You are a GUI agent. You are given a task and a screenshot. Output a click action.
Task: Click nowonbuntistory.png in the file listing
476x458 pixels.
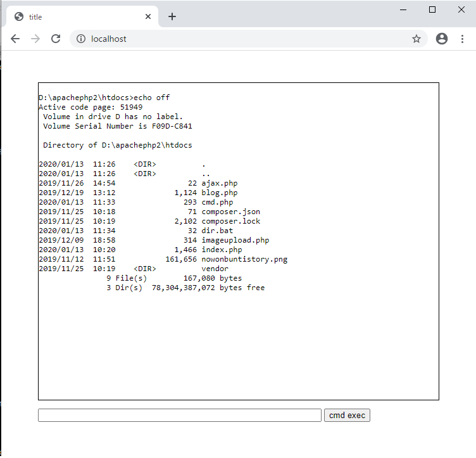[244, 259]
